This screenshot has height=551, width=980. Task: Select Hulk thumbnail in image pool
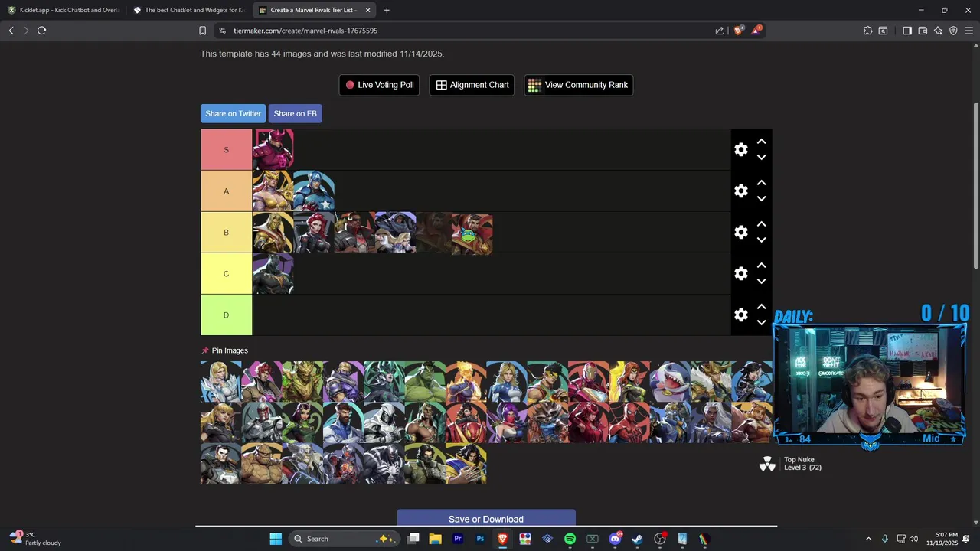click(425, 382)
